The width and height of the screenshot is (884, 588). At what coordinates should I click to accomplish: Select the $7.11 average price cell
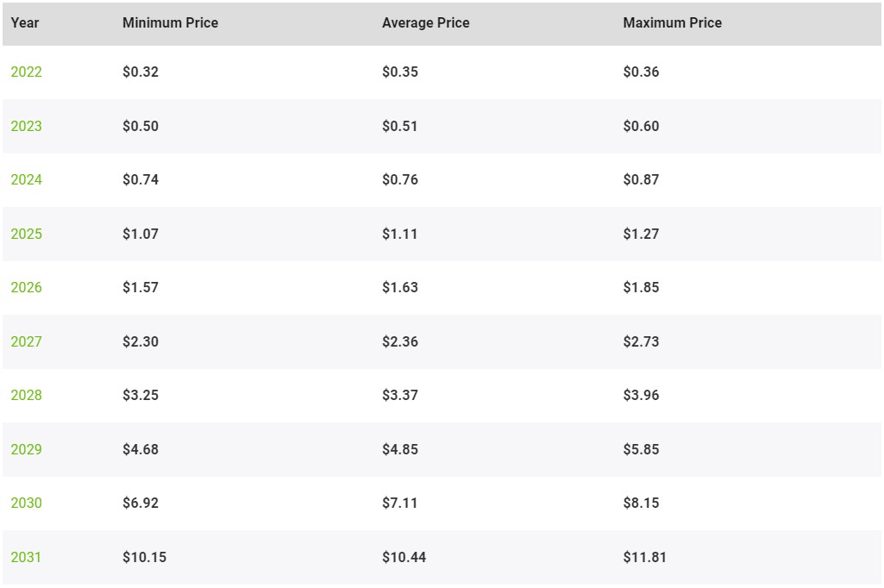(399, 503)
